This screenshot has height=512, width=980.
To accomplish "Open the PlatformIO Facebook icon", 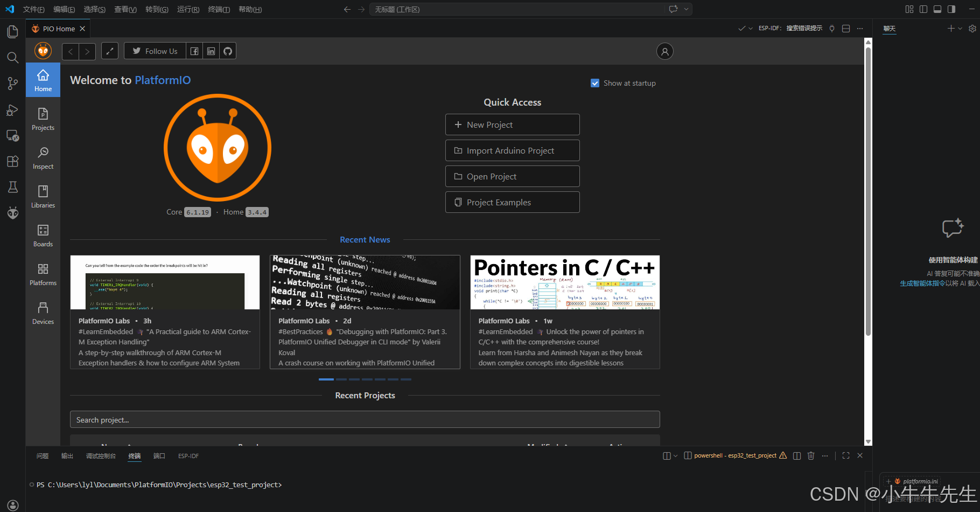I will (x=194, y=51).
